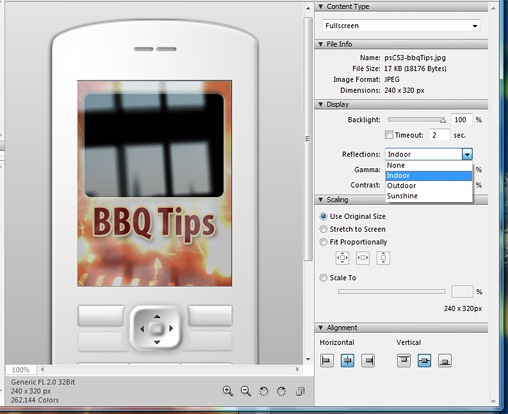Click the zoom in magnifier icon

click(x=228, y=391)
